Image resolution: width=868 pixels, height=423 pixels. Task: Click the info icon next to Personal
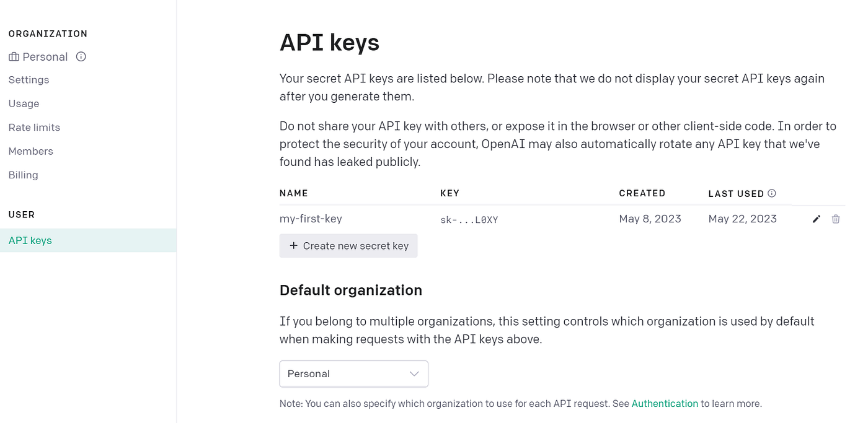click(x=81, y=57)
